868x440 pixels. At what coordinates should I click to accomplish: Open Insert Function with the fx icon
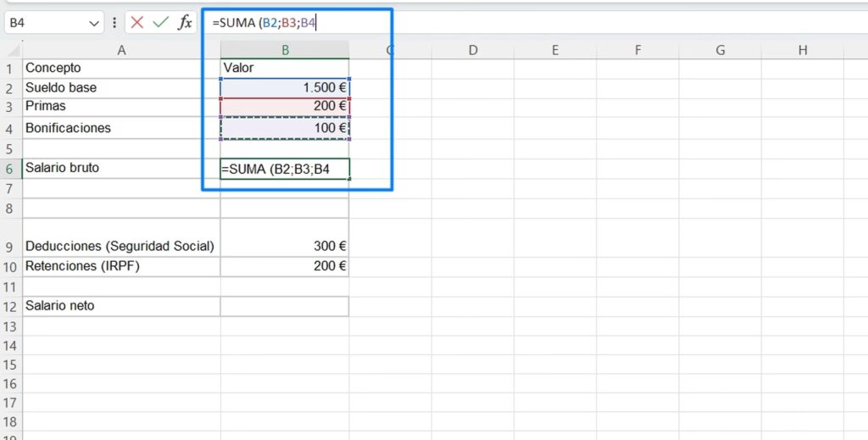(x=185, y=23)
